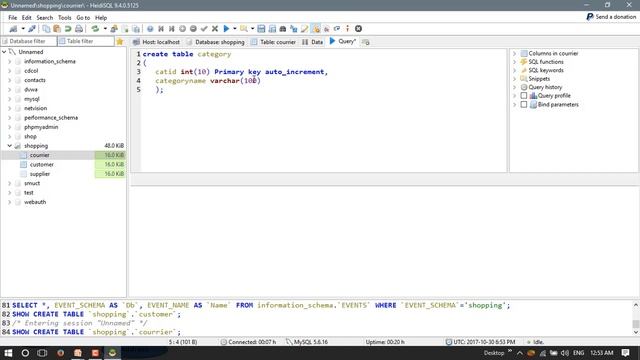Open the Tools menu
The image size is (640, 360).
click(x=64, y=18)
